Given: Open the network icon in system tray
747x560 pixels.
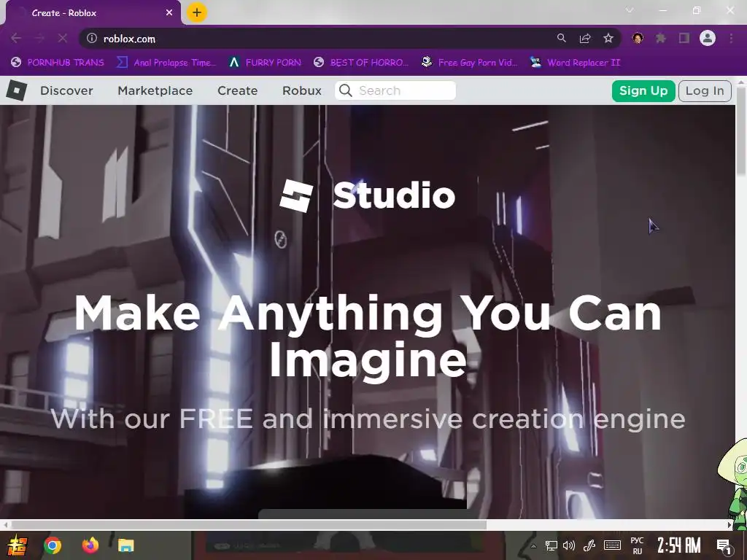Looking at the screenshot, I should tap(551, 545).
